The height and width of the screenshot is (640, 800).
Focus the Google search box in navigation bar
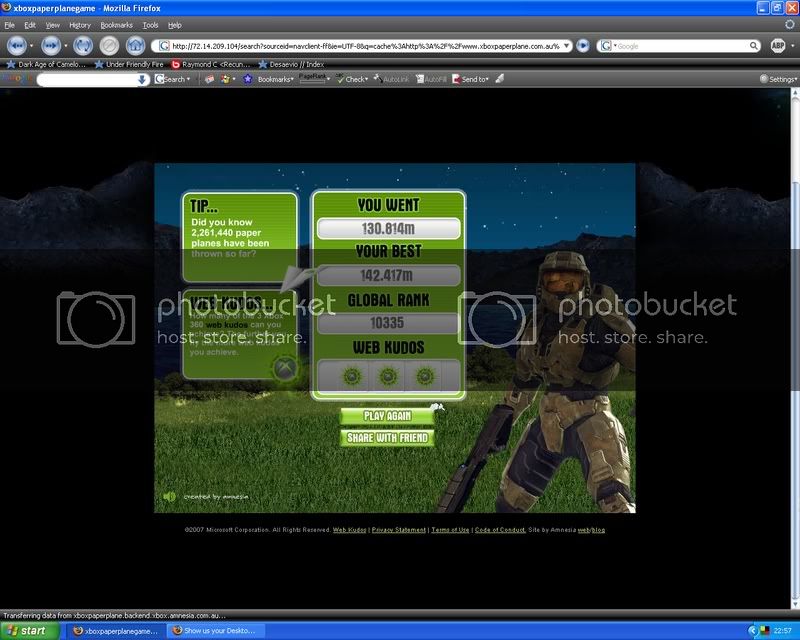[681, 46]
